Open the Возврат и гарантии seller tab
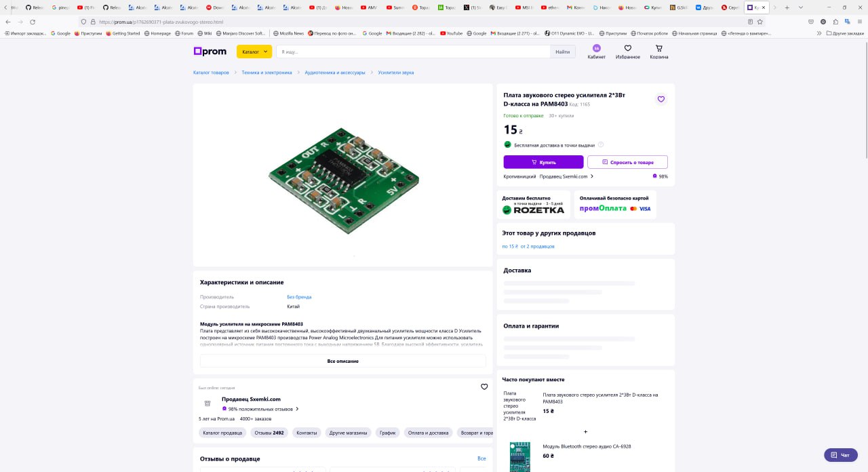Image resolution: width=868 pixels, height=472 pixels. 475,433
